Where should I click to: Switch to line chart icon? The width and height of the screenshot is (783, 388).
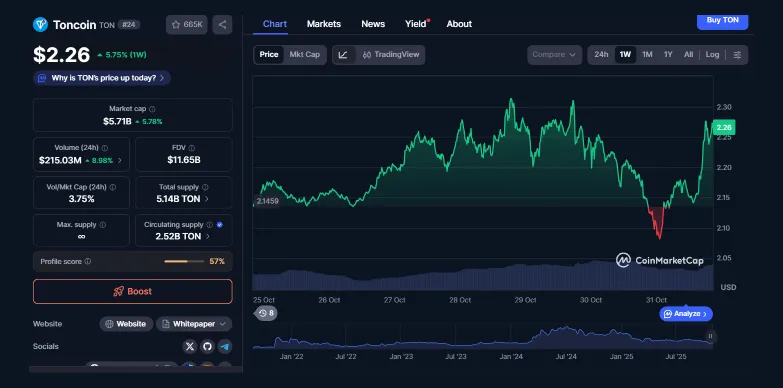pyautogui.click(x=343, y=55)
